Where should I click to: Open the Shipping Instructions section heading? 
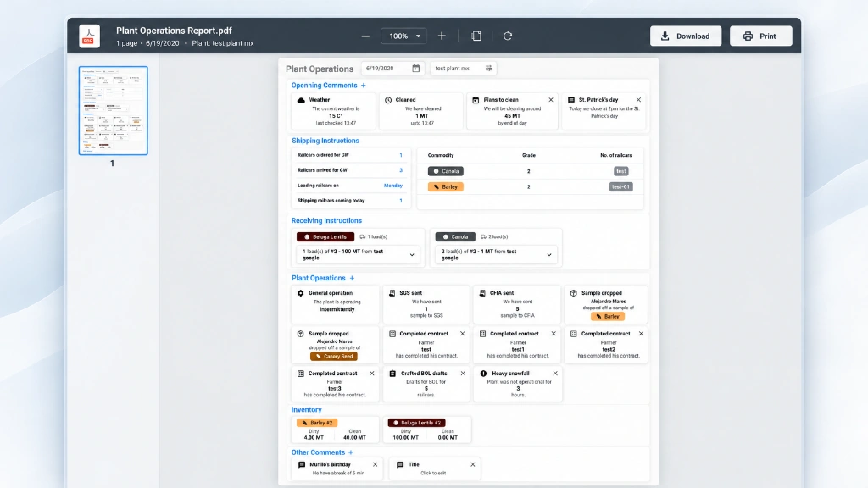click(325, 141)
